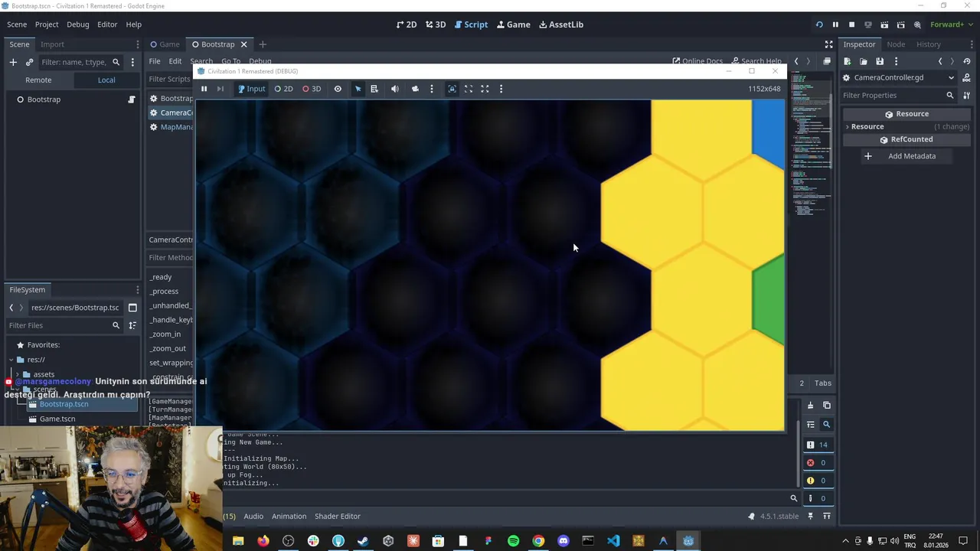Instantiate child scene link icon
This screenshot has width=980, height=551.
(29, 62)
